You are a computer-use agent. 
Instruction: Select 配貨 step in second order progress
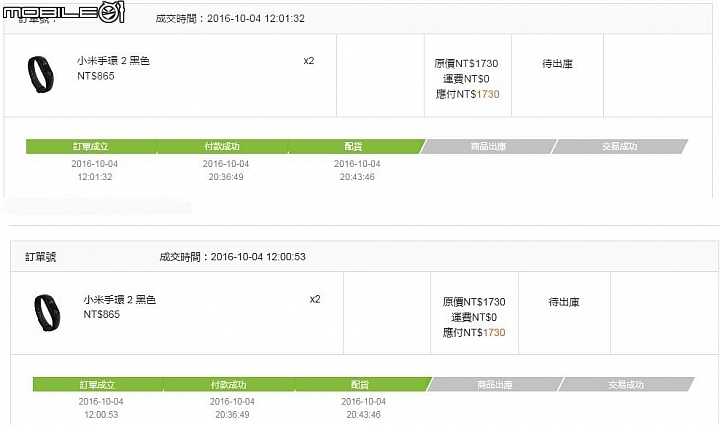361,384
